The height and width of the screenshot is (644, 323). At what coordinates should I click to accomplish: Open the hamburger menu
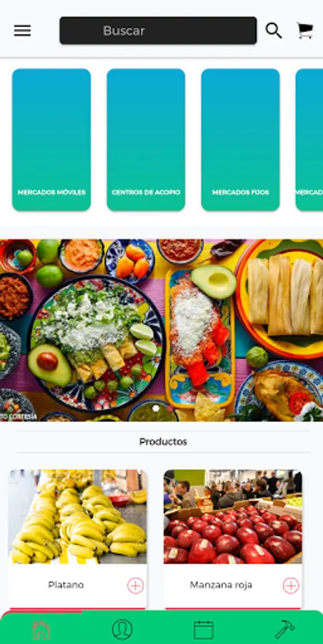coord(22,30)
